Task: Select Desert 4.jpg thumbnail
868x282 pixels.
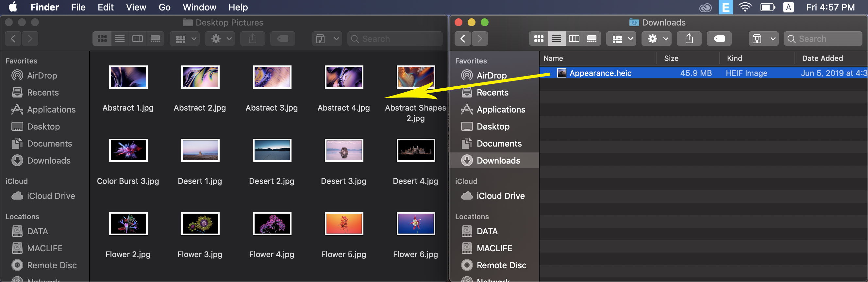Action: pyautogui.click(x=415, y=150)
